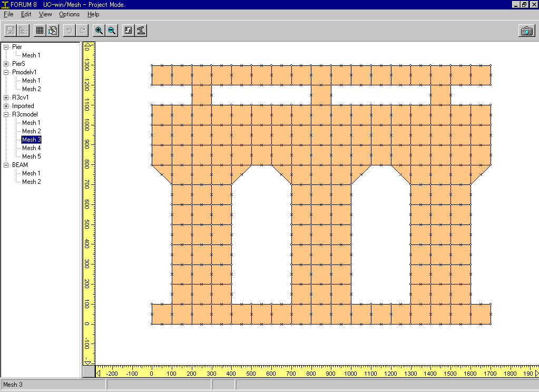
Task: Select Mesh 1 under Pier
Action: [x=31, y=55]
